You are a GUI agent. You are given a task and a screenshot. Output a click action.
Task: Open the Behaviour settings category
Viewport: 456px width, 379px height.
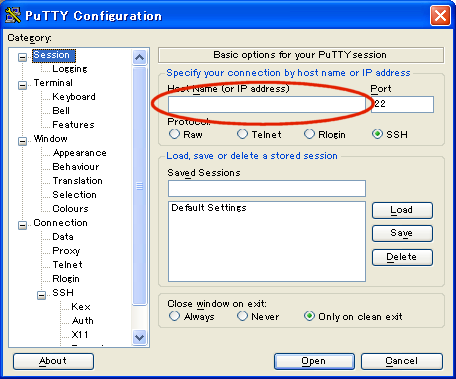pos(76,167)
